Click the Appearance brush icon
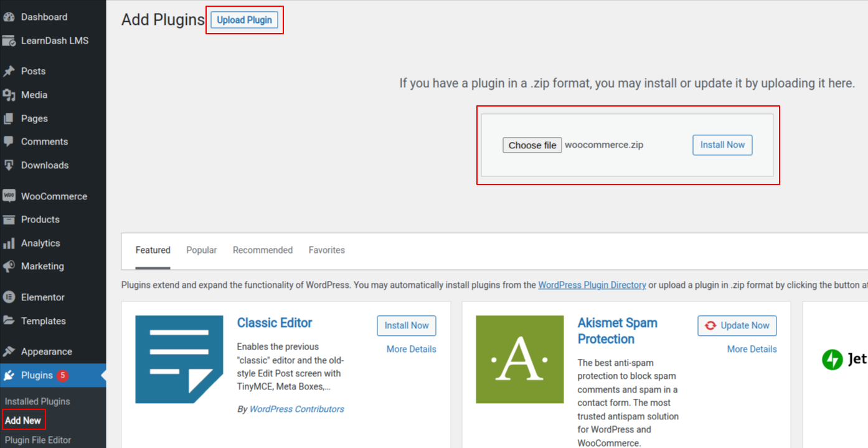 tap(9, 351)
